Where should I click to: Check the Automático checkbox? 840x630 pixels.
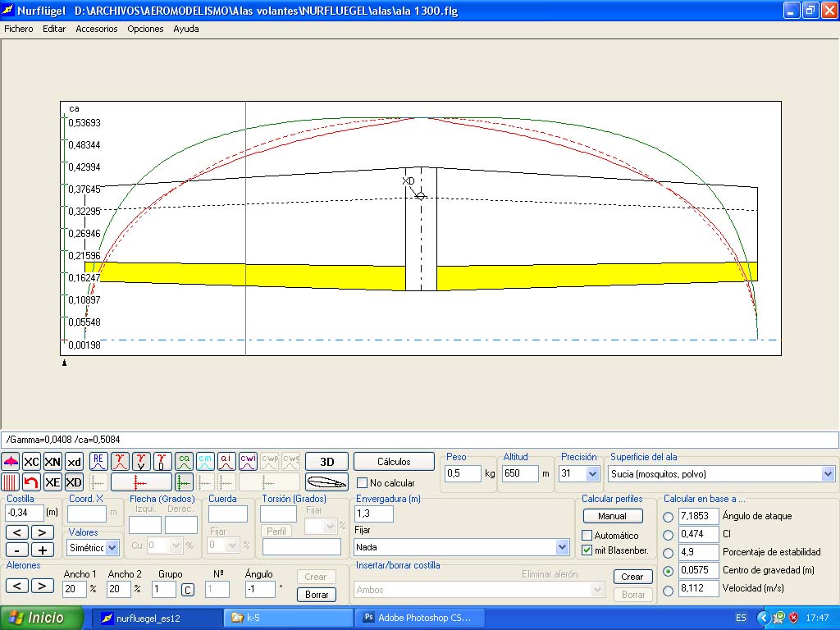(587, 536)
